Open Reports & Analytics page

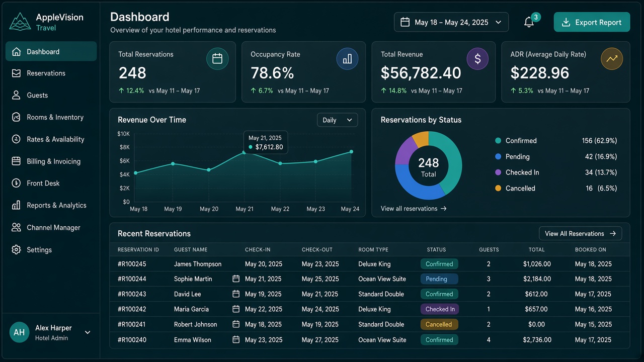[x=51, y=206]
